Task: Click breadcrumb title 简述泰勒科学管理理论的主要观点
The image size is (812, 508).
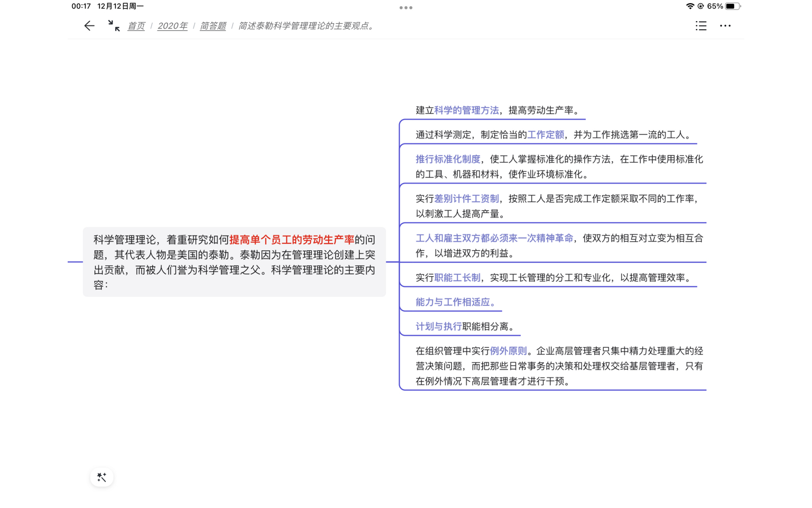Action: tap(307, 26)
